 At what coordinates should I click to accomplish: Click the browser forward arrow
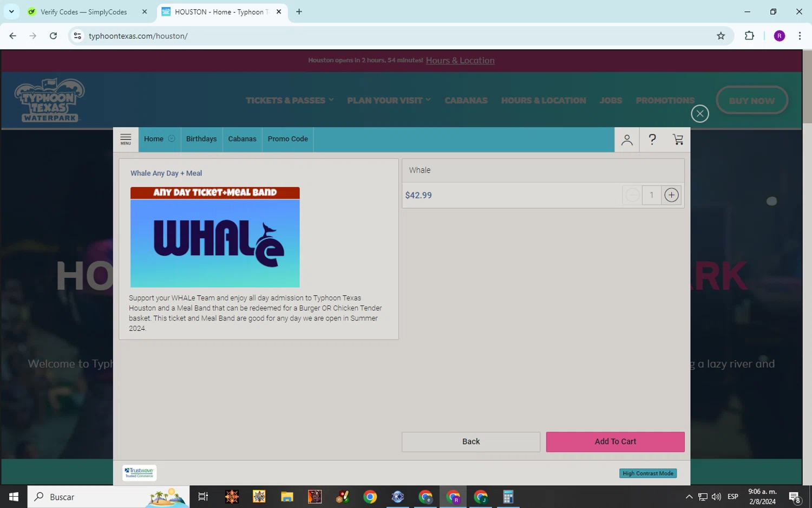(x=33, y=36)
